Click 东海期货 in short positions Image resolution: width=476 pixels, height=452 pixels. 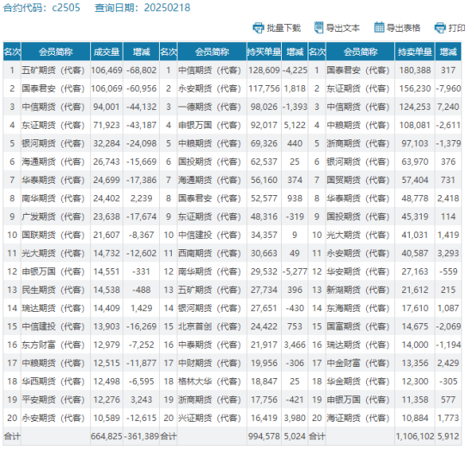(358, 308)
